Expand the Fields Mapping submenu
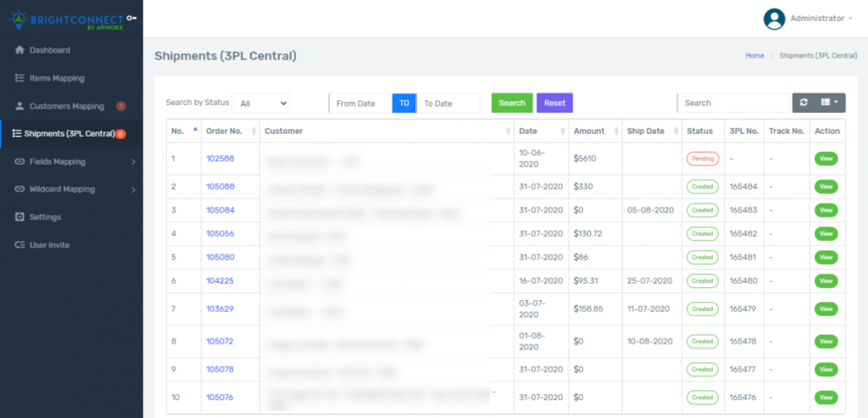This screenshot has height=418, width=868. 133,162
